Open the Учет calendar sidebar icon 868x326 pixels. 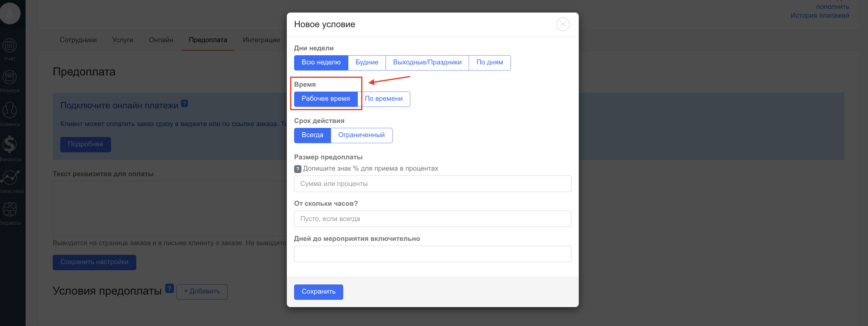click(x=9, y=45)
